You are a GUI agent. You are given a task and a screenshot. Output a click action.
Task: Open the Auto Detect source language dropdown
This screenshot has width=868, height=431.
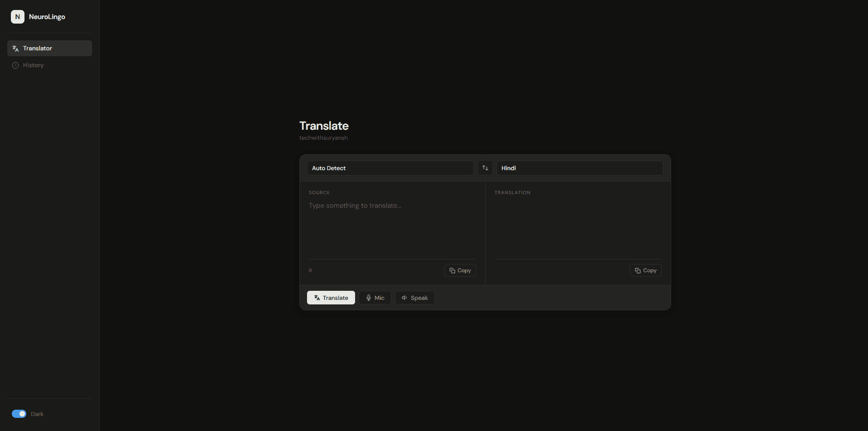pos(390,168)
